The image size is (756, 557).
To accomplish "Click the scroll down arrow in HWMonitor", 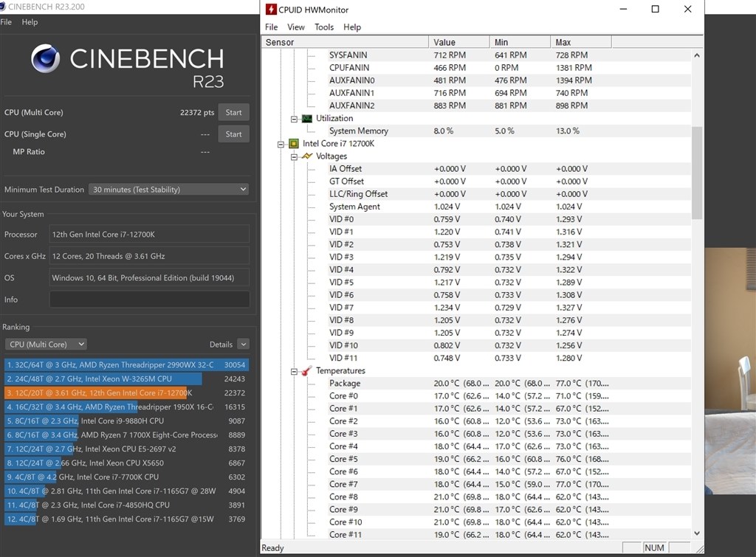I will [x=697, y=533].
